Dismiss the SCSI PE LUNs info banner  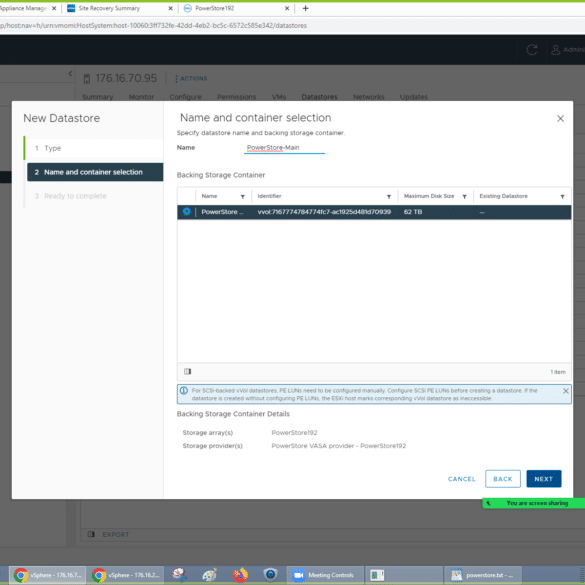point(566,391)
